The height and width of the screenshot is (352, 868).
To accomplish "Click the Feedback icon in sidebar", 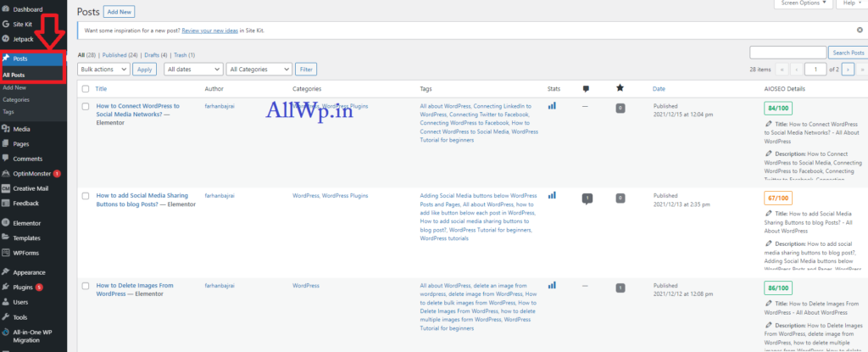I will pyautogui.click(x=6, y=204).
